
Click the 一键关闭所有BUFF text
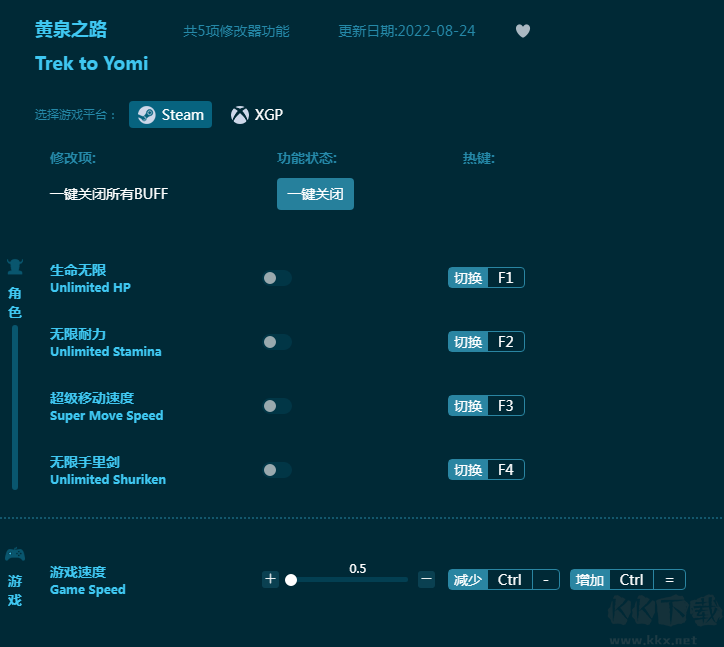[x=109, y=194]
